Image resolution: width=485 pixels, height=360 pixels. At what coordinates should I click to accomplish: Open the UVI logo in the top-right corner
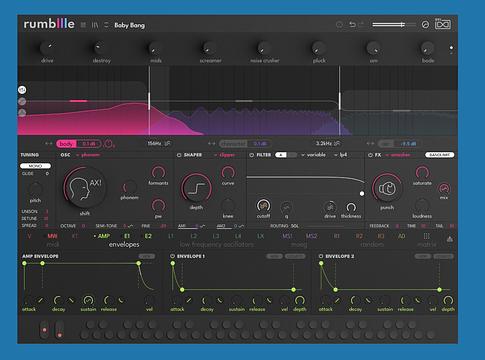[x=443, y=24]
